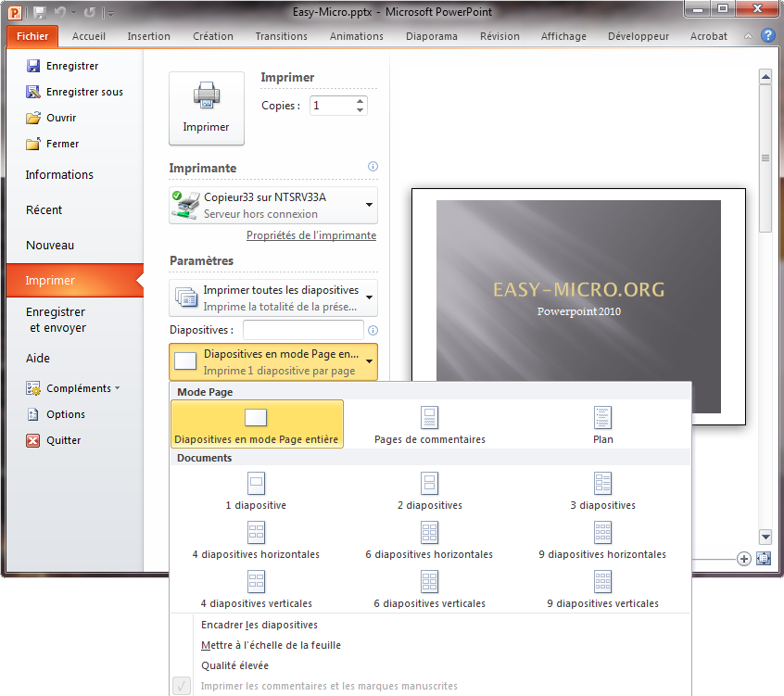
Task: Switch to the Transitions tab
Action: pos(281,36)
